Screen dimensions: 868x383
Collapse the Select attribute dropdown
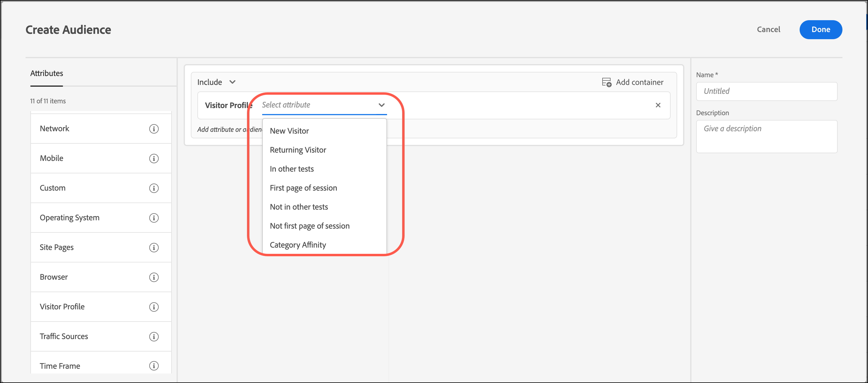tap(381, 105)
